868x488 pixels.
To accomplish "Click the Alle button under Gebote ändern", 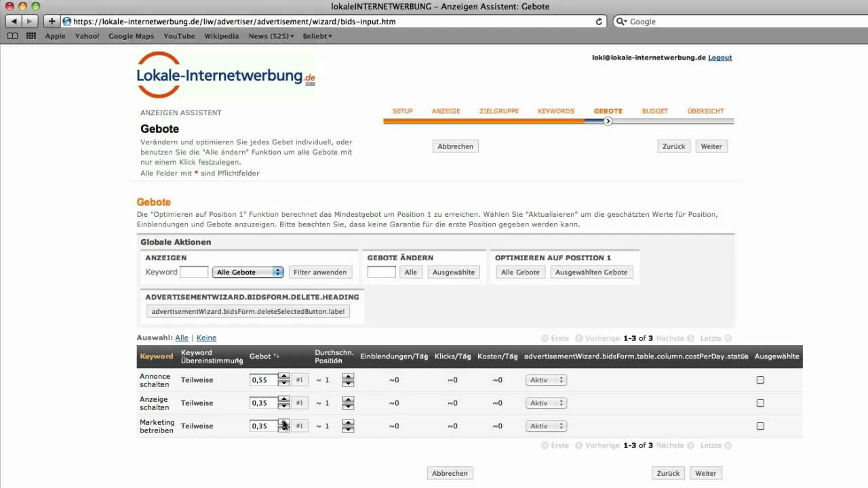I will [411, 272].
